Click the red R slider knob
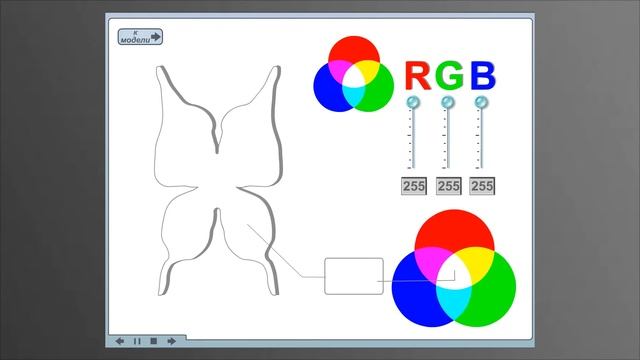The width and height of the screenshot is (640, 360). [x=413, y=102]
